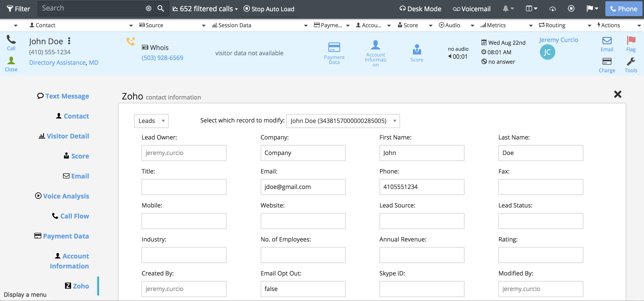
Task: Open the 652 filtered calls dropdown
Action: [205, 9]
